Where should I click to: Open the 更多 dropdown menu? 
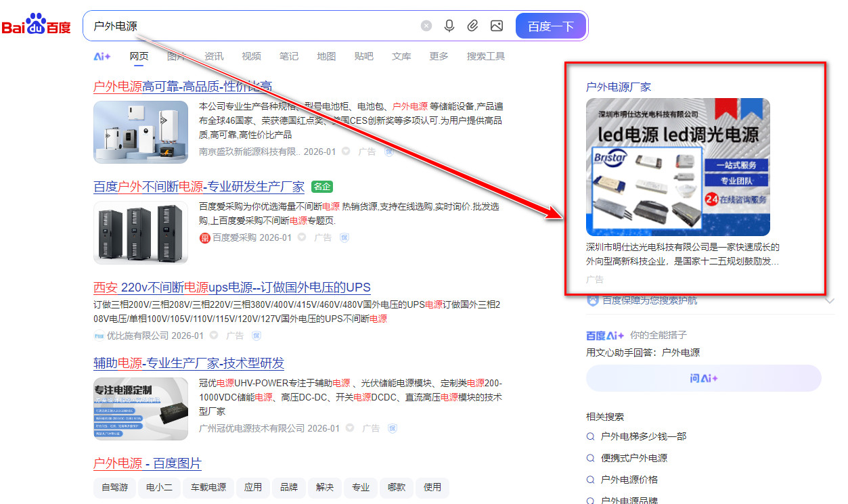point(438,56)
